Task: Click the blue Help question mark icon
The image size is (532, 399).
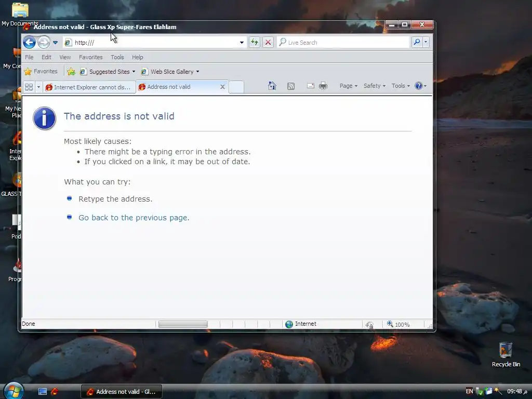Action: (419, 86)
